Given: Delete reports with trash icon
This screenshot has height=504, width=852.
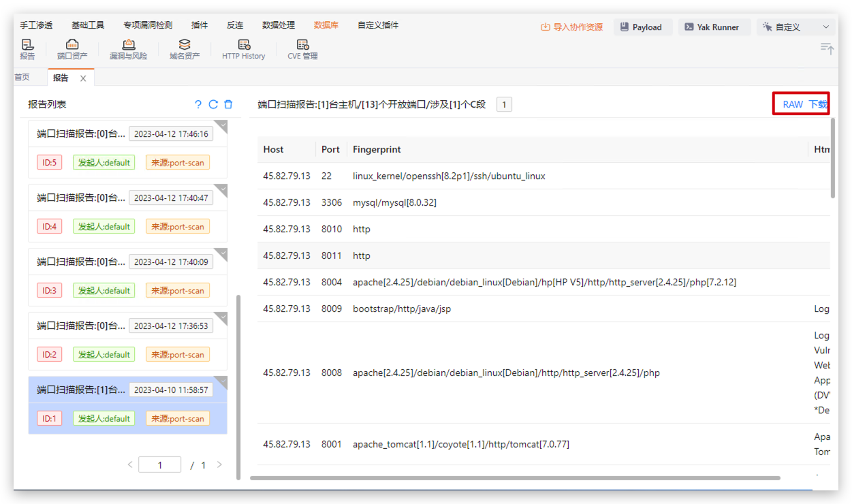Looking at the screenshot, I should (228, 104).
